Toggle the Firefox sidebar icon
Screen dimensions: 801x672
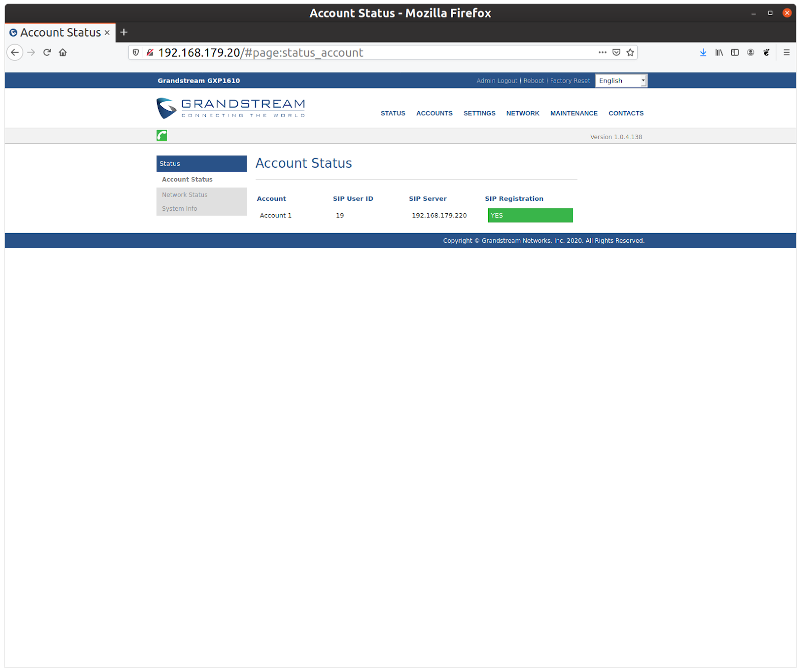coord(735,53)
